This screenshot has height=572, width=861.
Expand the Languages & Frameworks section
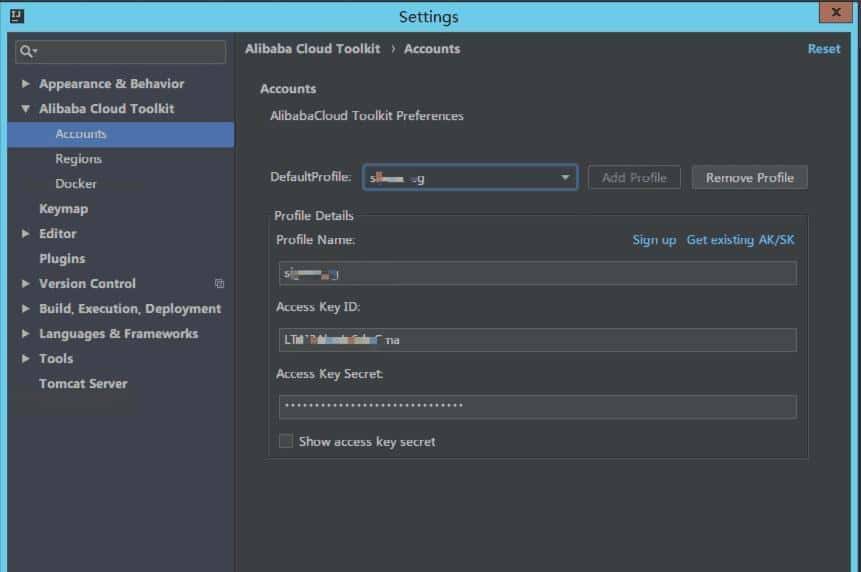pos(25,334)
